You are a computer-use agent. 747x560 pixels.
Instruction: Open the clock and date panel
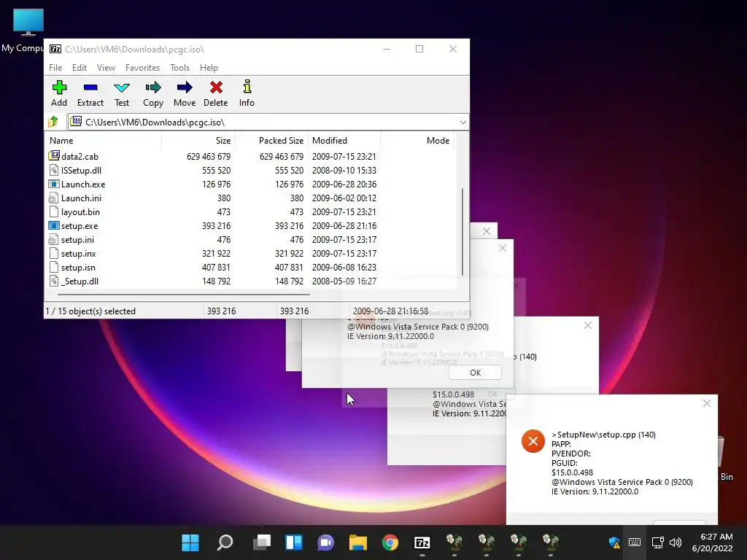coord(712,542)
